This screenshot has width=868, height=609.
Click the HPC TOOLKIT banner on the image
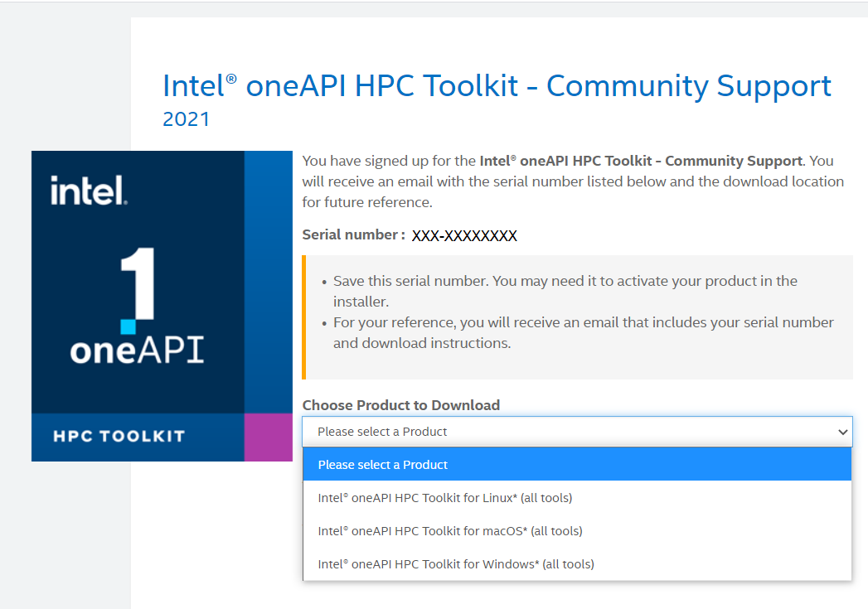coord(119,436)
